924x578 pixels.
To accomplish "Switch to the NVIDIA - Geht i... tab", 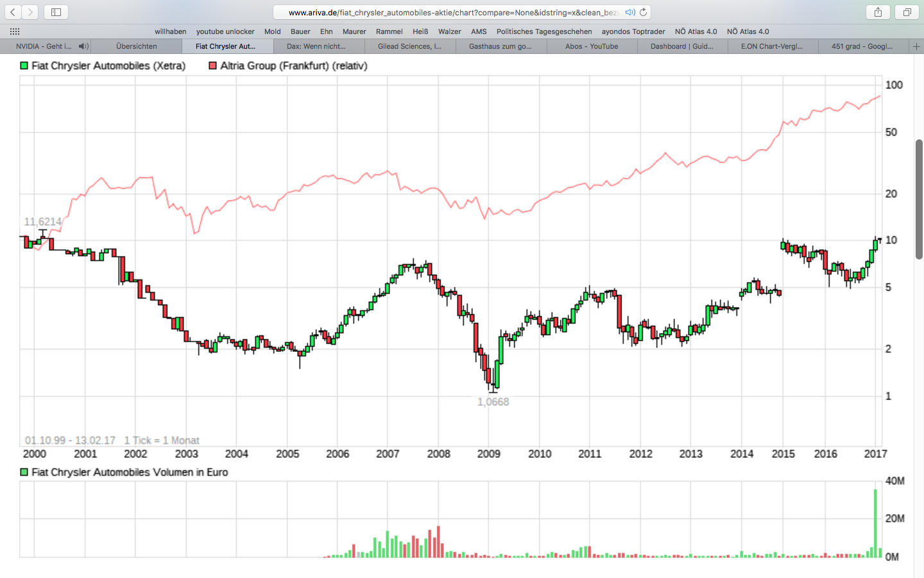I will [x=45, y=46].
